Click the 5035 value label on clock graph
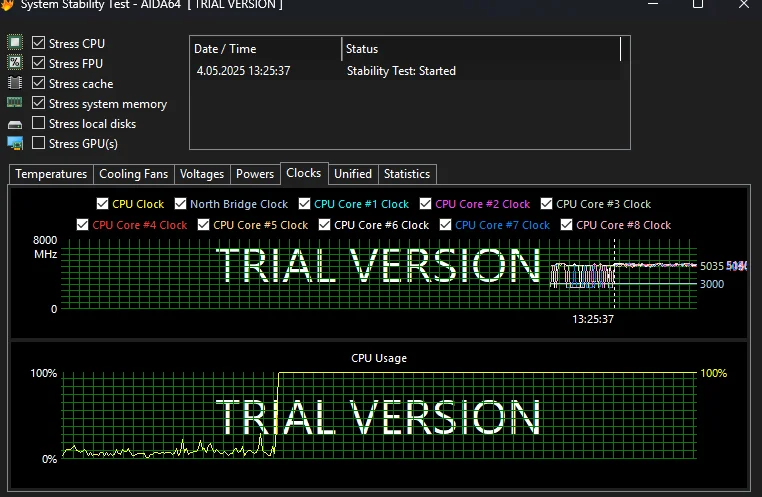This screenshot has width=762, height=497. click(x=712, y=266)
